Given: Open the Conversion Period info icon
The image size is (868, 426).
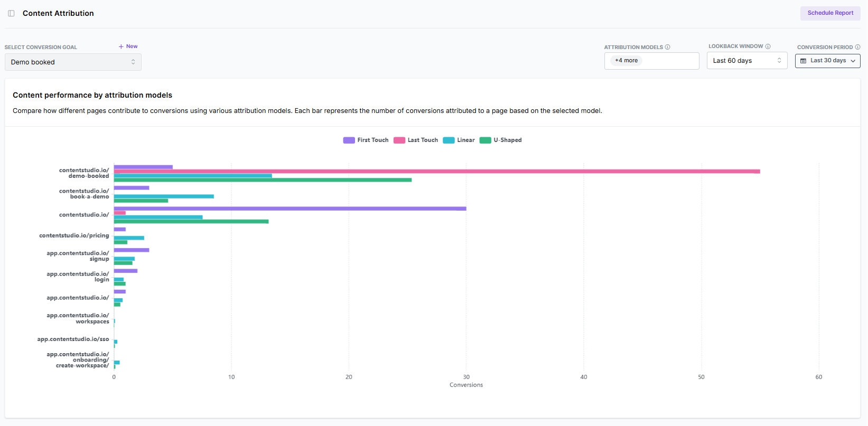Looking at the screenshot, I should pyautogui.click(x=857, y=47).
